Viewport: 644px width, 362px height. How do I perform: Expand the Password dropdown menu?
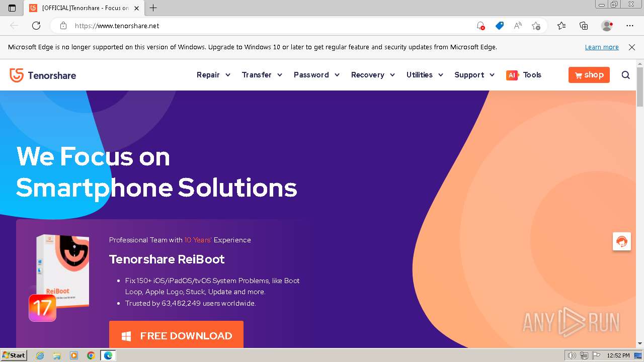[x=316, y=75]
